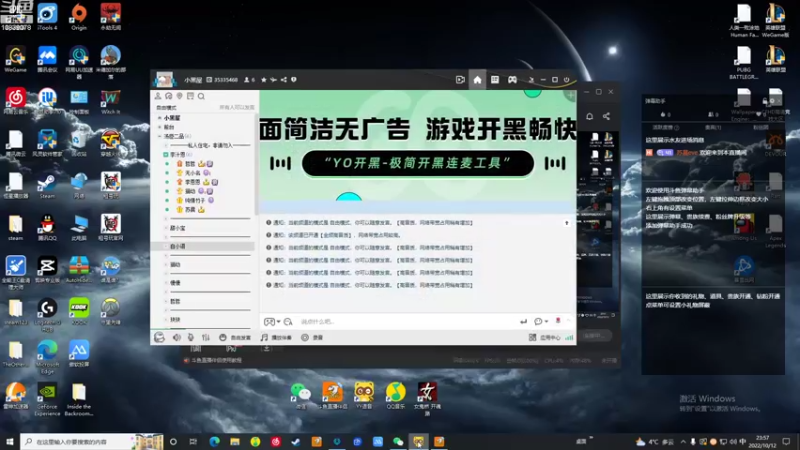Open Microsoft Edge from the taskbar
The width and height of the screenshot is (800, 450).
point(214,441)
